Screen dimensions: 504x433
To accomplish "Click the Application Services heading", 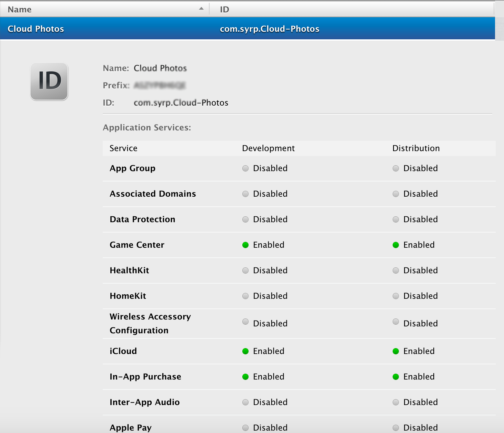I will 147,128.
